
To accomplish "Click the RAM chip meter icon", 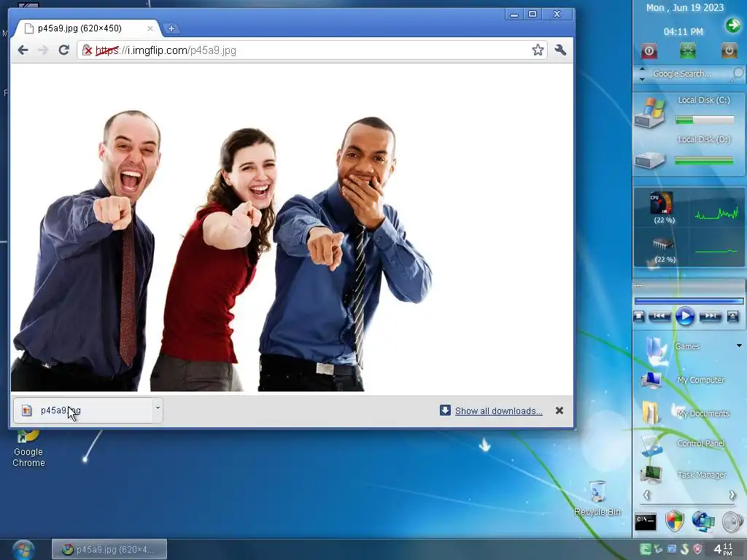I will (662, 244).
